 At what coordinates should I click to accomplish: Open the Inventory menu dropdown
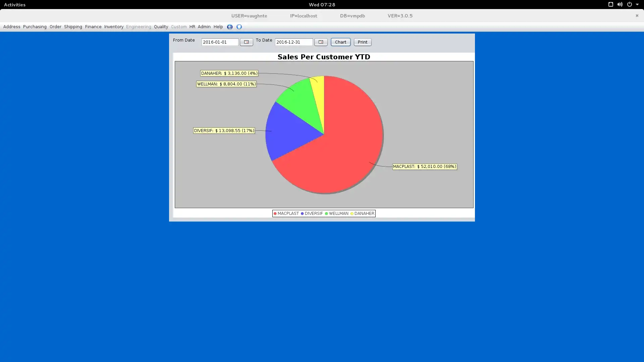click(x=114, y=26)
